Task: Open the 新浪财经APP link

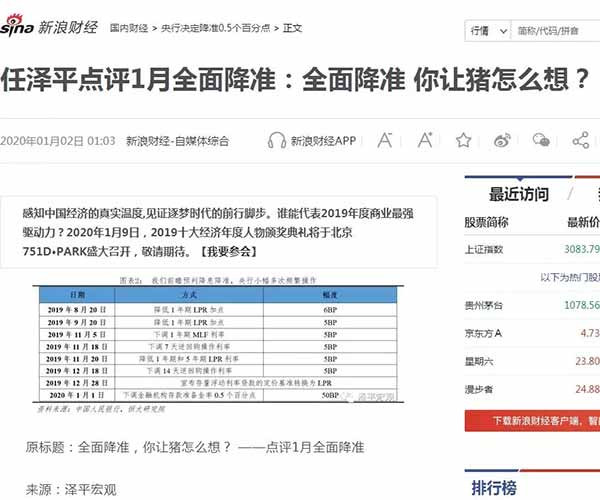Action: click(323, 141)
